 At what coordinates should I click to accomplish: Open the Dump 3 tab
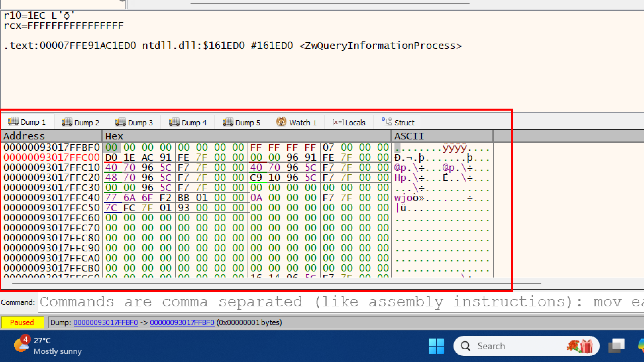pyautogui.click(x=134, y=122)
